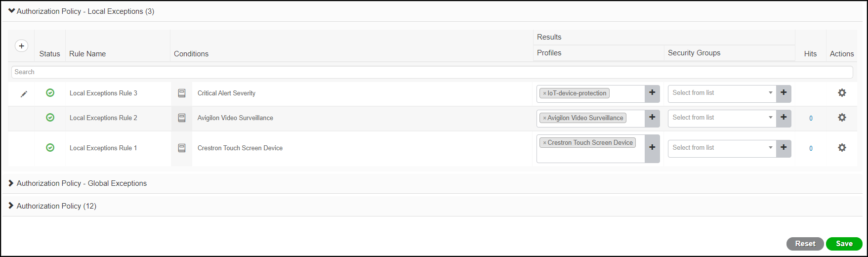Add a profile to the IoT-device-protection row
868x257 pixels.
click(x=652, y=93)
